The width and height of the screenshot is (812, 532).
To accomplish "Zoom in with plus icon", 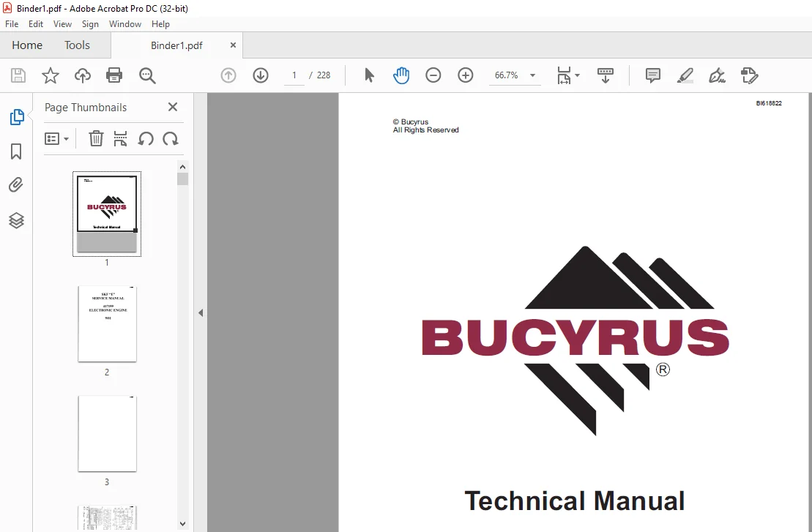I will 466,75.
